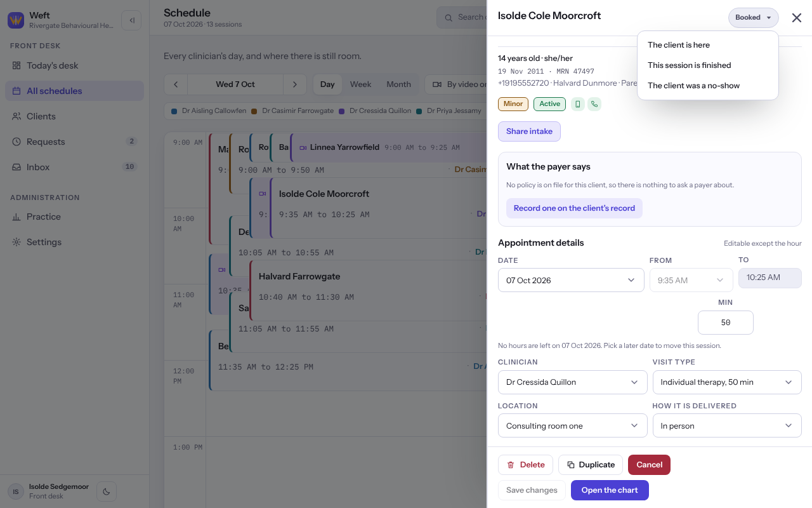Click the mobile phone icon beside Active
Viewport: 812px width, 508px height.
coord(577,104)
